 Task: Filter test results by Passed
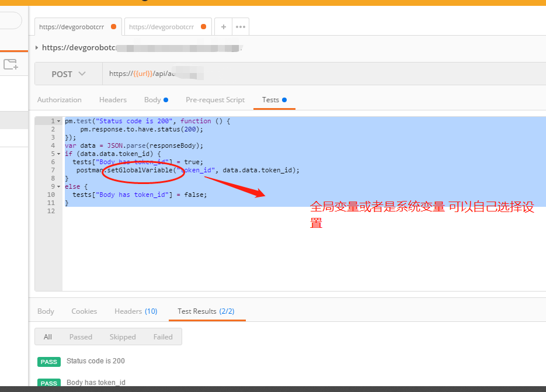pos(81,337)
